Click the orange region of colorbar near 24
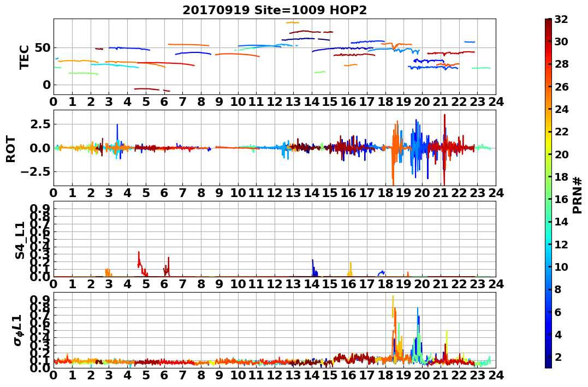This screenshot has height=387, width=588. (x=548, y=109)
